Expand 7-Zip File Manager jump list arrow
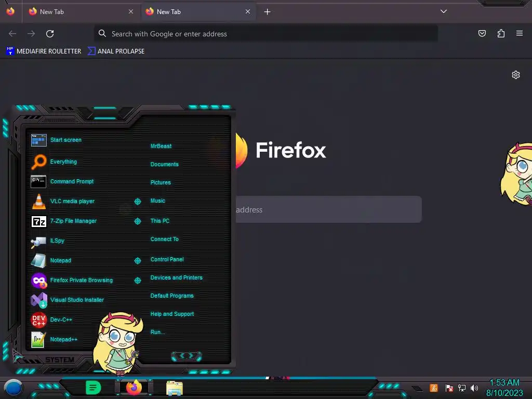 [x=137, y=221]
